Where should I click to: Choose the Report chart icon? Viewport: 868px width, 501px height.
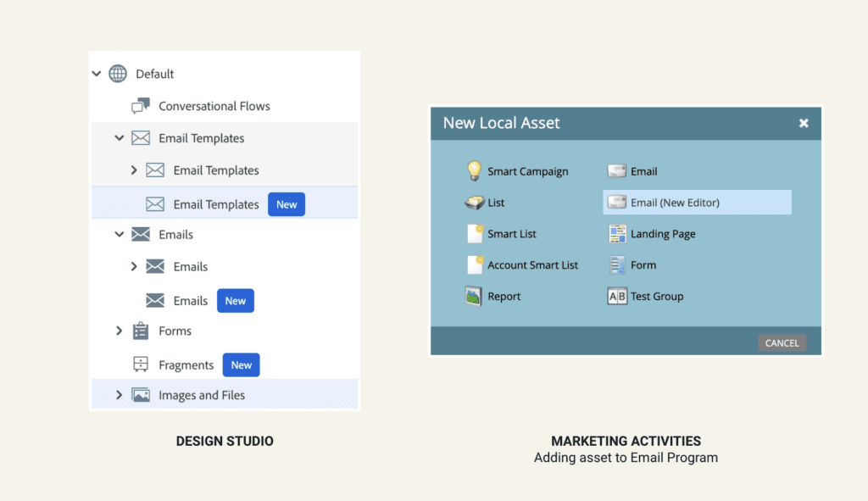coord(474,297)
